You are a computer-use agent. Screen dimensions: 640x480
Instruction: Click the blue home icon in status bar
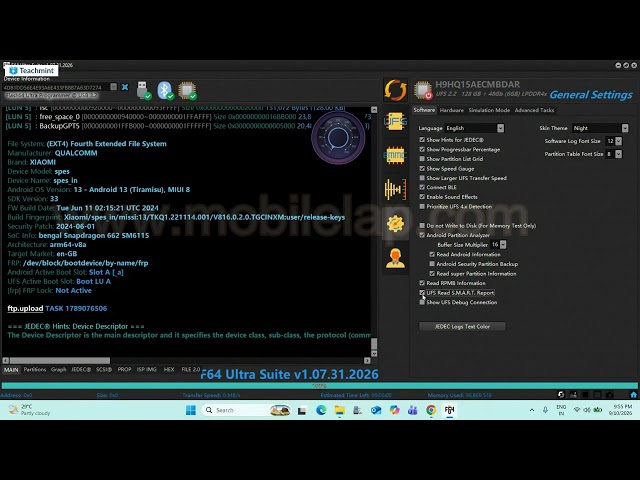(x=633, y=395)
